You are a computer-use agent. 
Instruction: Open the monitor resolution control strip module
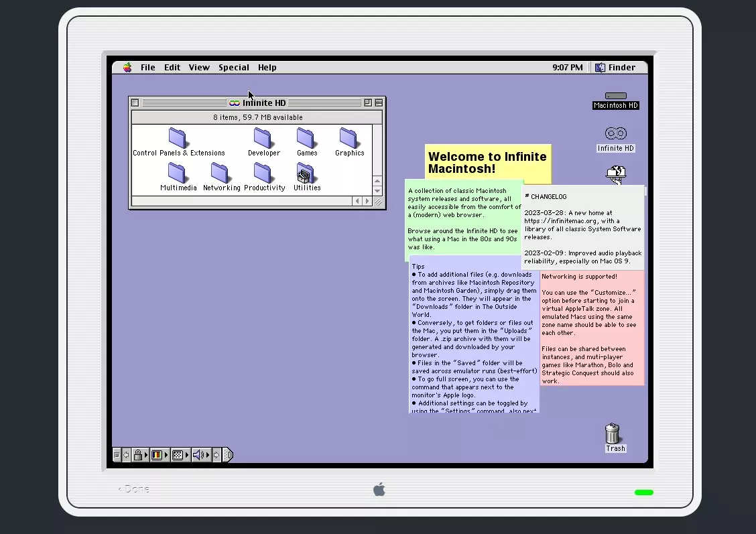click(x=180, y=455)
